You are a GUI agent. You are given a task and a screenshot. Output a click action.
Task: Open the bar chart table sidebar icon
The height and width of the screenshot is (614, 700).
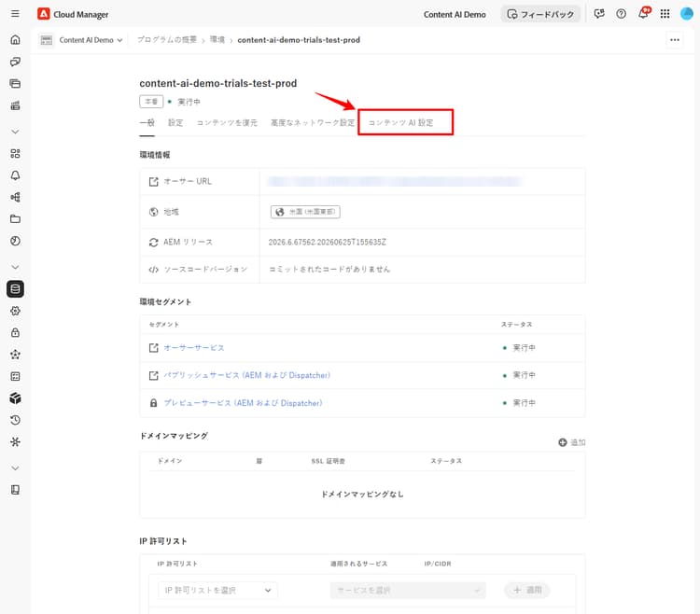pyautogui.click(x=15, y=105)
